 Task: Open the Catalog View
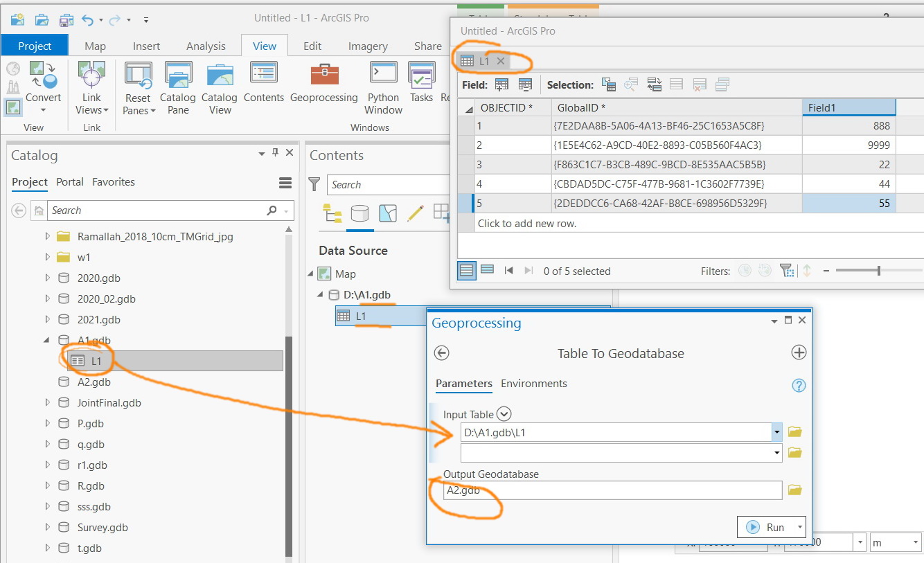(x=220, y=87)
